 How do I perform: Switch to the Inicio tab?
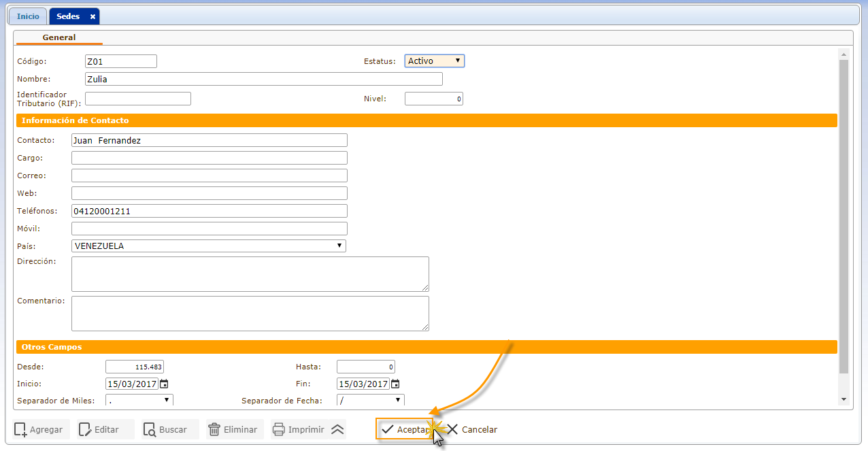tap(29, 16)
